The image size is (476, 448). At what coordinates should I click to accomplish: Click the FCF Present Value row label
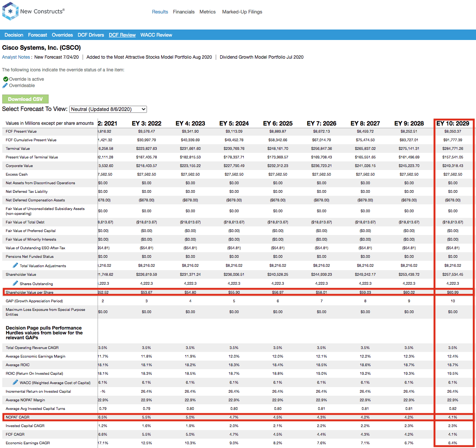click(21, 132)
